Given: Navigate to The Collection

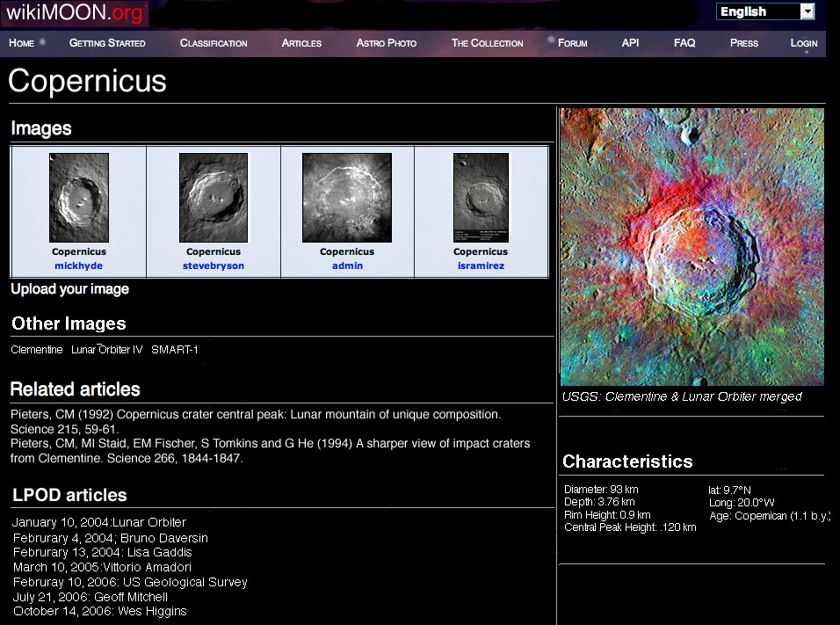Looking at the screenshot, I should (x=487, y=43).
